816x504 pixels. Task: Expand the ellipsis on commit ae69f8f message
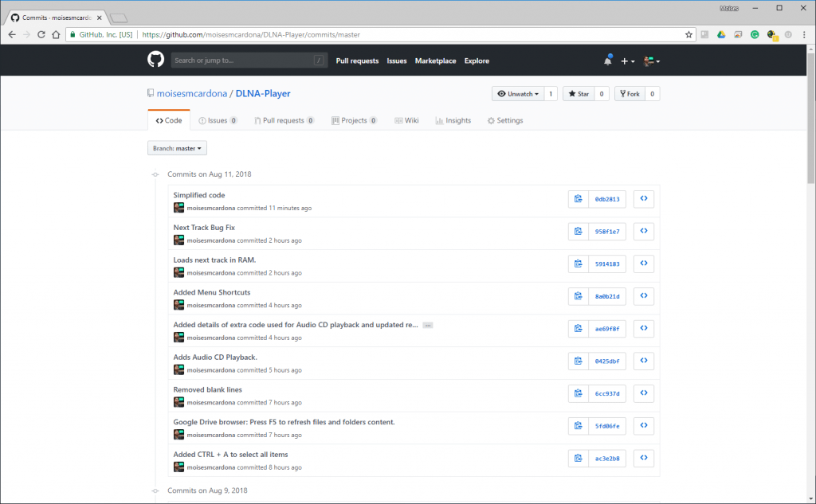tap(428, 325)
